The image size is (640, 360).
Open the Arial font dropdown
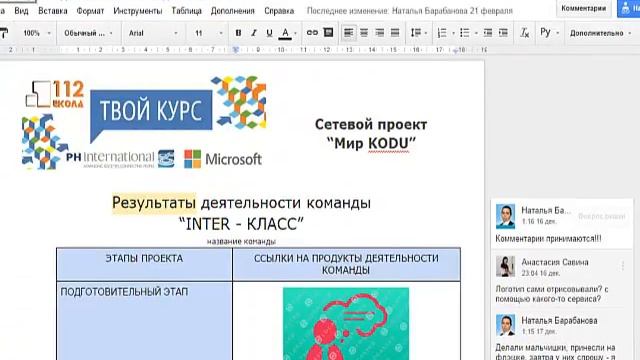(x=153, y=33)
